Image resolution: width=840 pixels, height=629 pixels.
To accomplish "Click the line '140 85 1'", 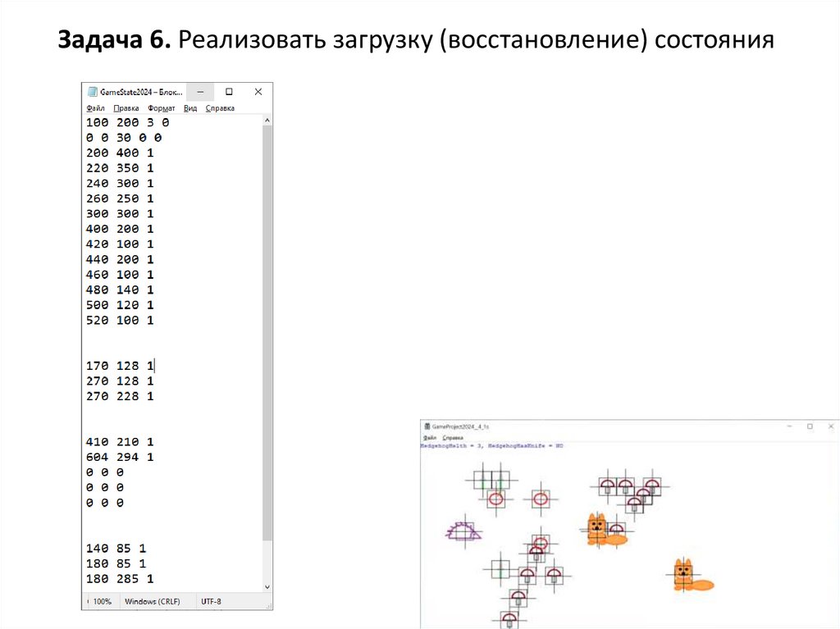I will click(116, 549).
